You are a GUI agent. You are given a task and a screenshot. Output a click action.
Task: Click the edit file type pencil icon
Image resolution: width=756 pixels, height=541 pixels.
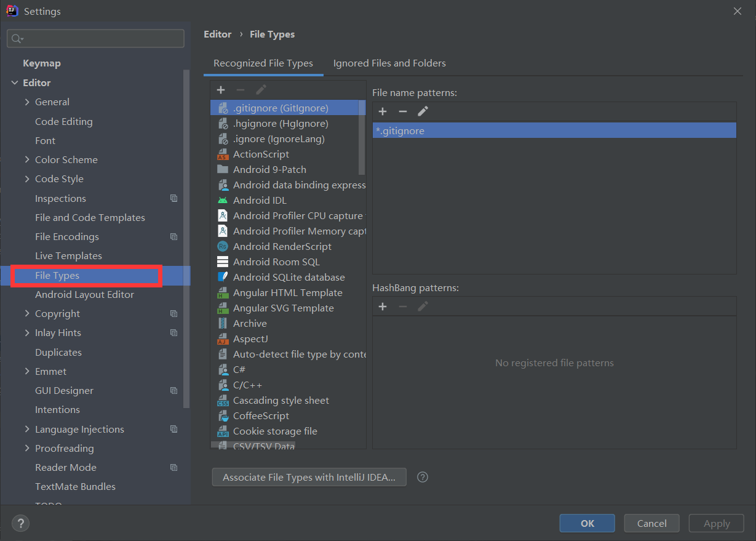tap(261, 90)
